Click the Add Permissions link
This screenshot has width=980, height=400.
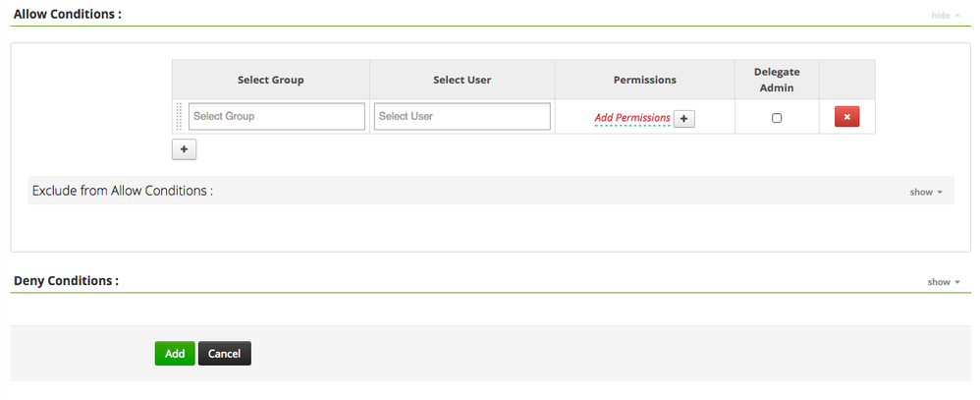click(632, 118)
